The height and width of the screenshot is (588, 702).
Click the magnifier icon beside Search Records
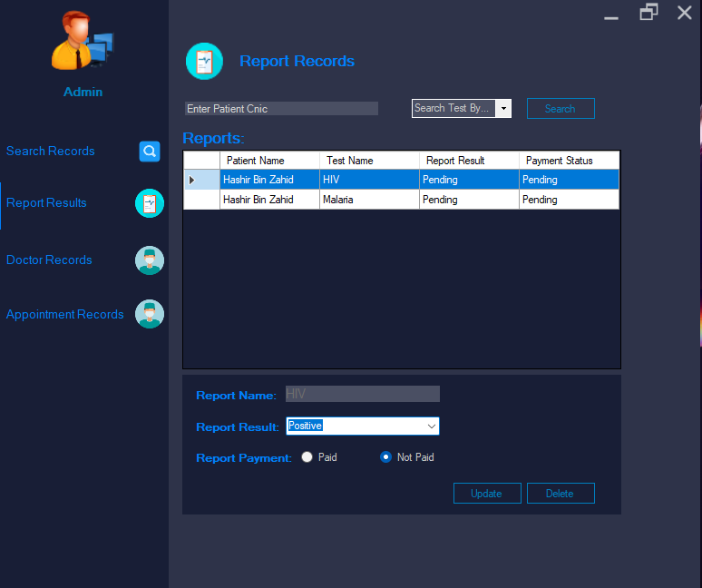150,152
